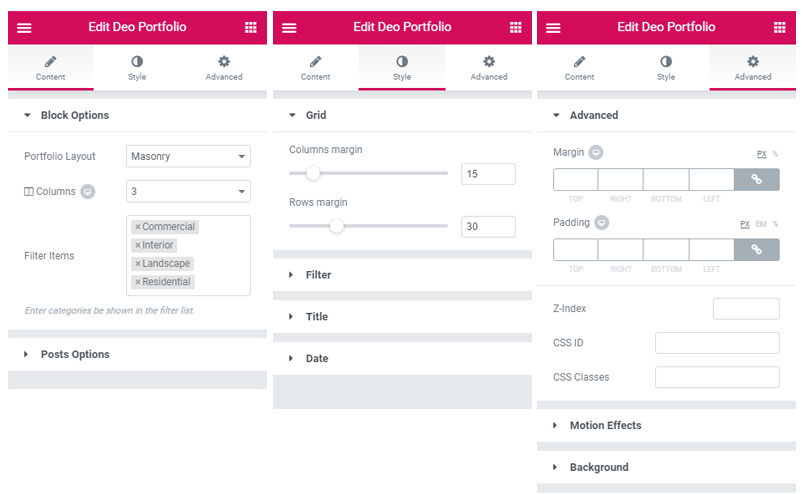Open Advanced tab in the middle panel
The height and width of the screenshot is (494, 804).
point(488,67)
